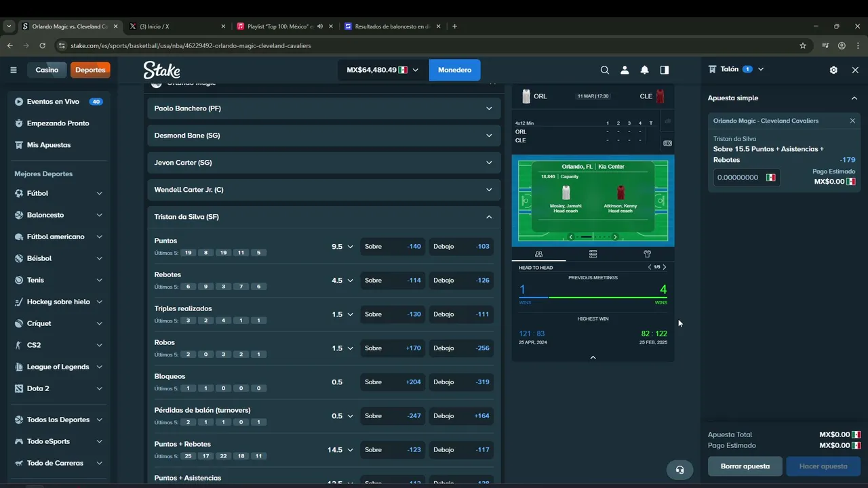
Task: Select Rebotes Sobre -114
Action: click(393, 281)
